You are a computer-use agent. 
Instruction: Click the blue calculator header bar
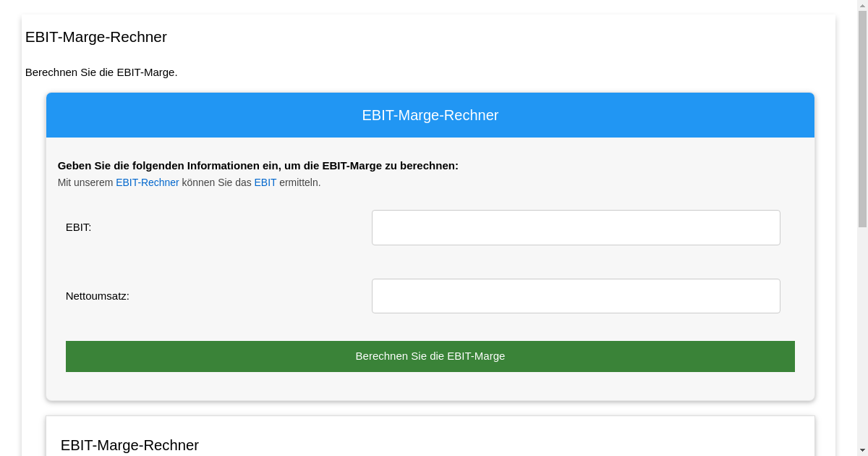coord(430,115)
